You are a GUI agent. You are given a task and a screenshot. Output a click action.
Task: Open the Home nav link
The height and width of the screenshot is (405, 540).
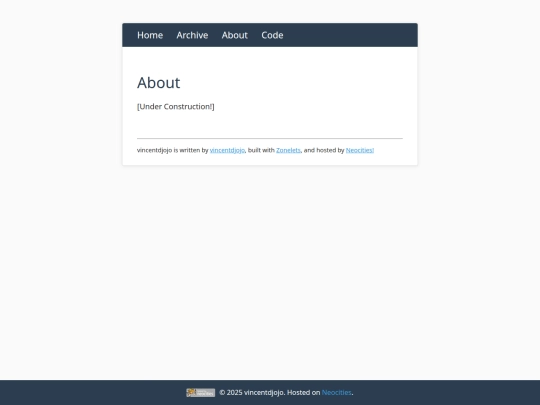click(x=150, y=35)
